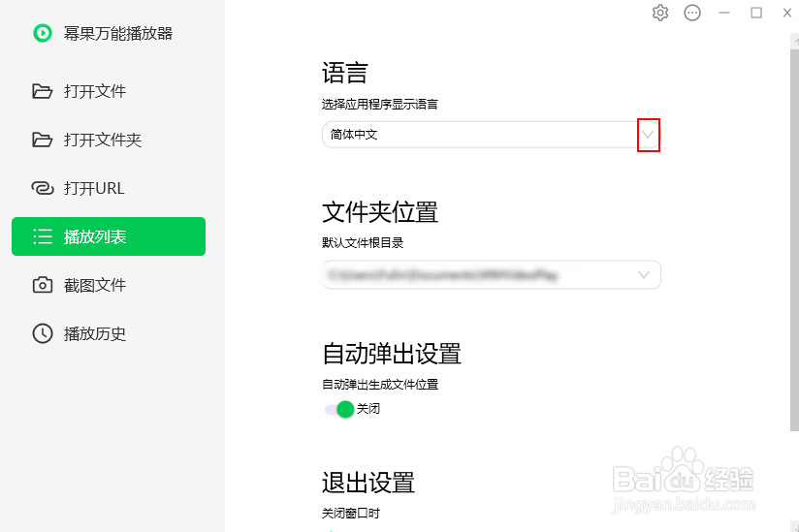Image resolution: width=799 pixels, height=532 pixels.
Task: Click the 截图文件 label
Action: point(95,285)
